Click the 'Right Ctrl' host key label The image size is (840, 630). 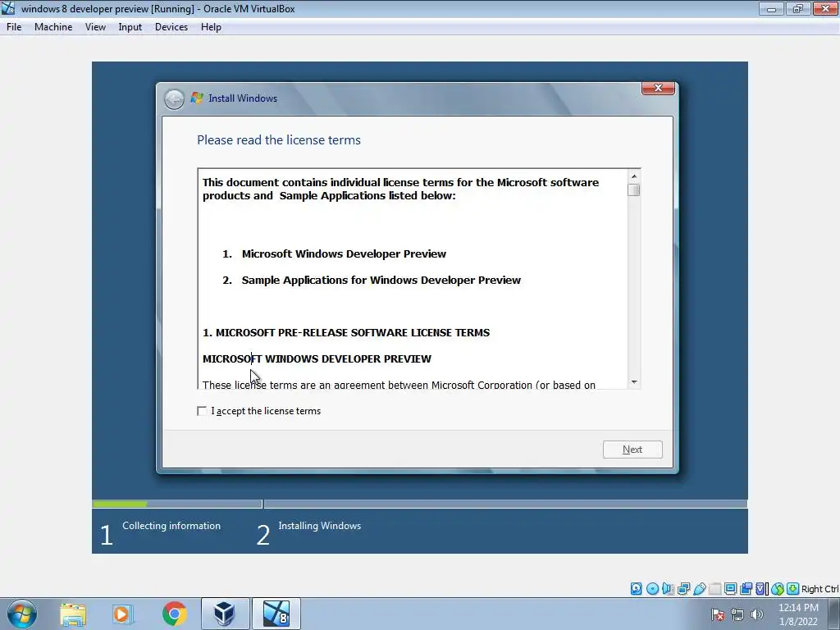[819, 589]
